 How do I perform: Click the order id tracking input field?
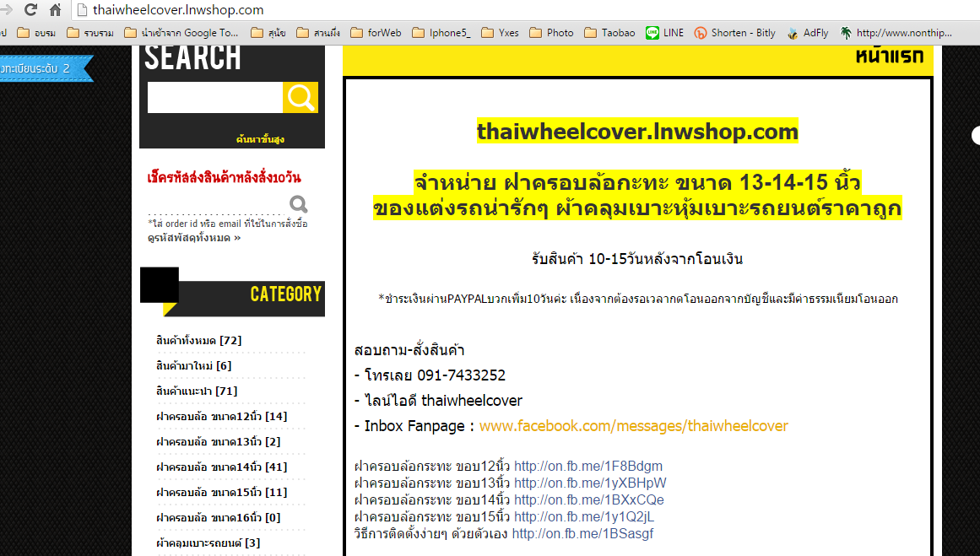click(216, 206)
